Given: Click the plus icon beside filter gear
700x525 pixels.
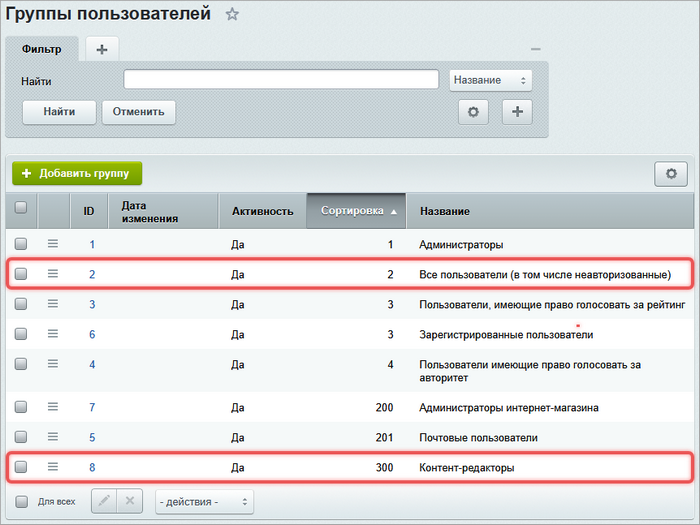Looking at the screenshot, I should click(517, 112).
